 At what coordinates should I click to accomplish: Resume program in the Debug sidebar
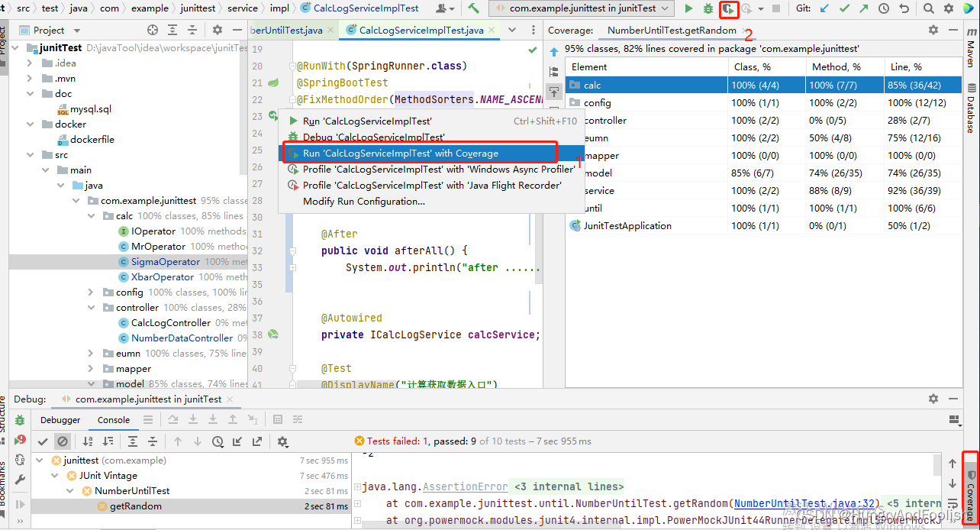(x=20, y=505)
